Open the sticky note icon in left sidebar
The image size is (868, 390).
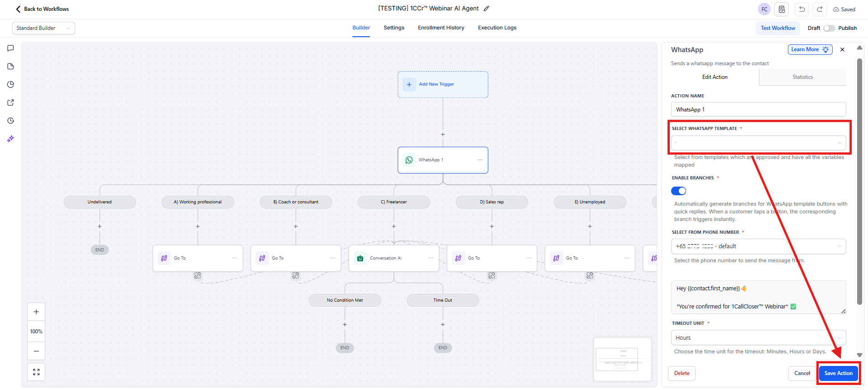(11, 67)
